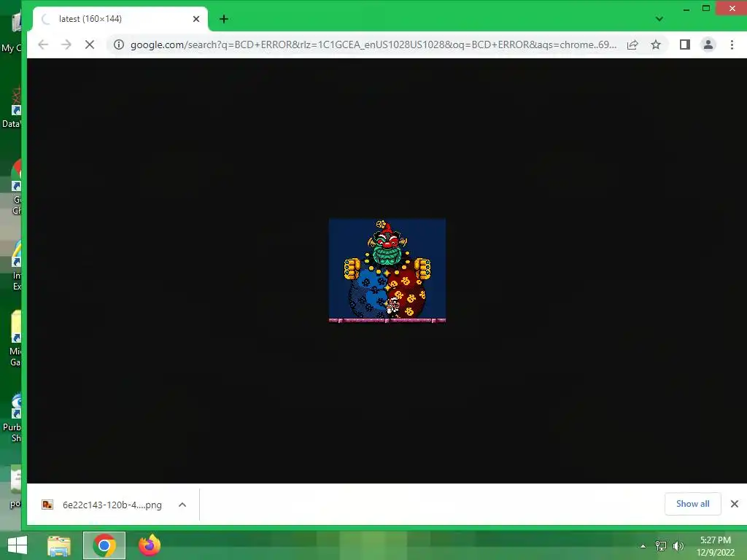Expand options for the downloaded png
Screen dimensions: 747x560
pos(182,505)
